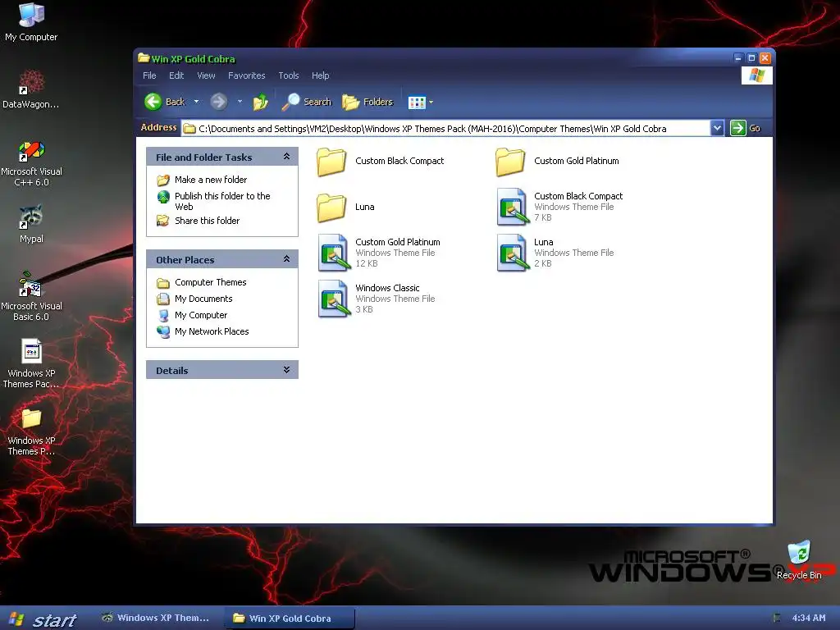Select Custom Black Compact theme file icon

(x=512, y=207)
